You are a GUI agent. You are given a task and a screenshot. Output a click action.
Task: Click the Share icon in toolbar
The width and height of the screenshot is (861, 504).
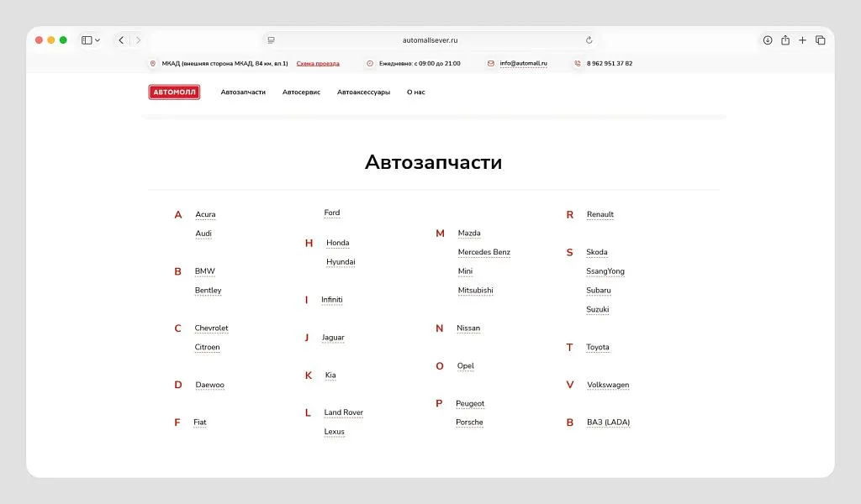(785, 40)
